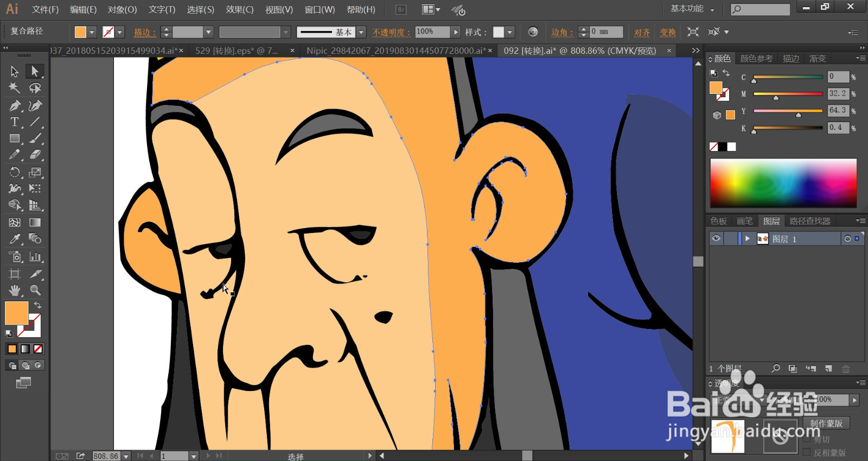Open graphic style 样式 dropdown

point(510,32)
